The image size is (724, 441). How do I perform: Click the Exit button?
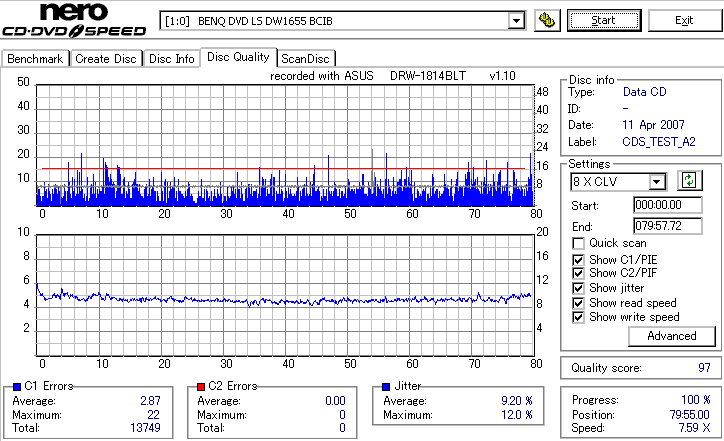(x=684, y=21)
